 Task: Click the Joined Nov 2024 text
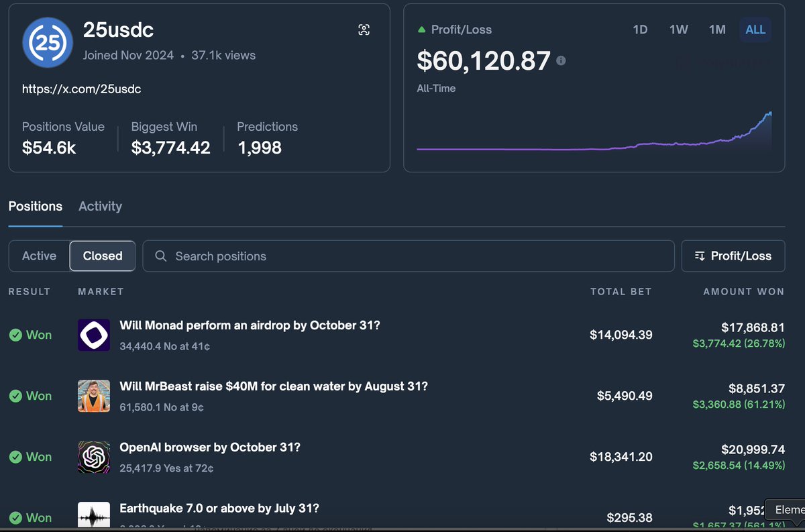(x=128, y=56)
